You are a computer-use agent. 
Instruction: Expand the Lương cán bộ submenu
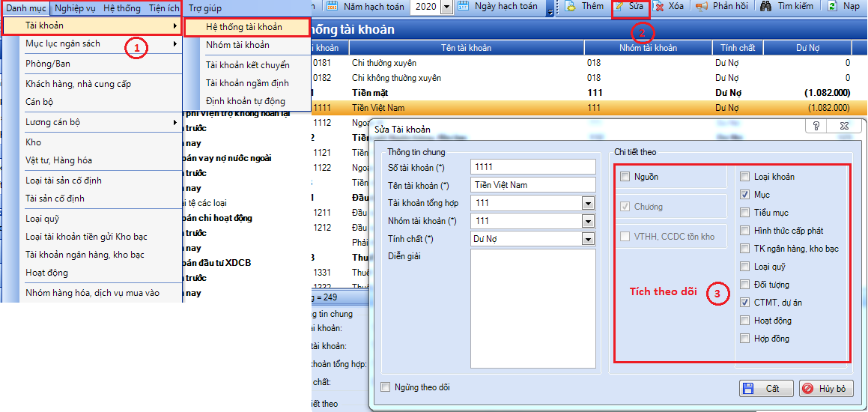pyautogui.click(x=175, y=122)
